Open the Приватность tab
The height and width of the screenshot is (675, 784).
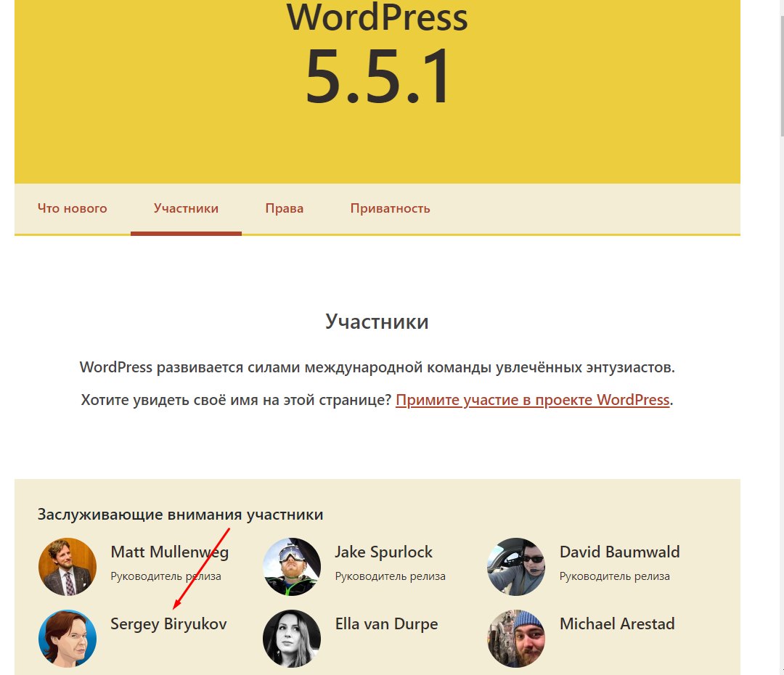(x=390, y=208)
